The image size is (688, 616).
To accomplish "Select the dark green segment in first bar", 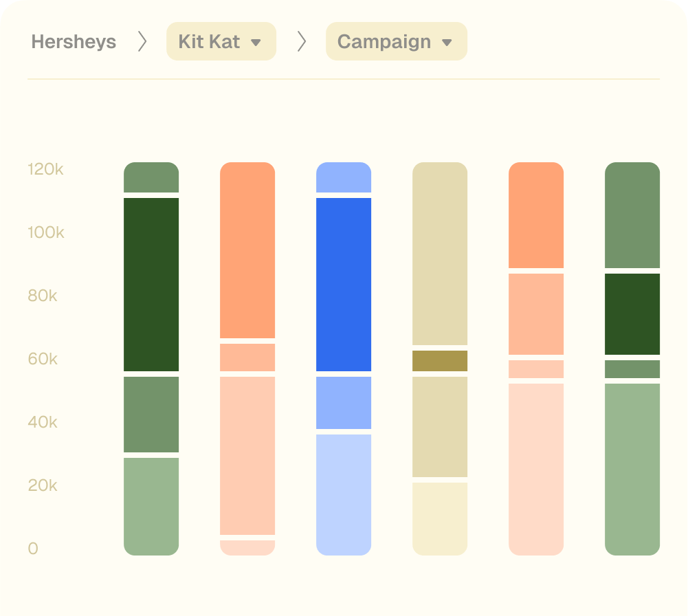I will 151,285.
